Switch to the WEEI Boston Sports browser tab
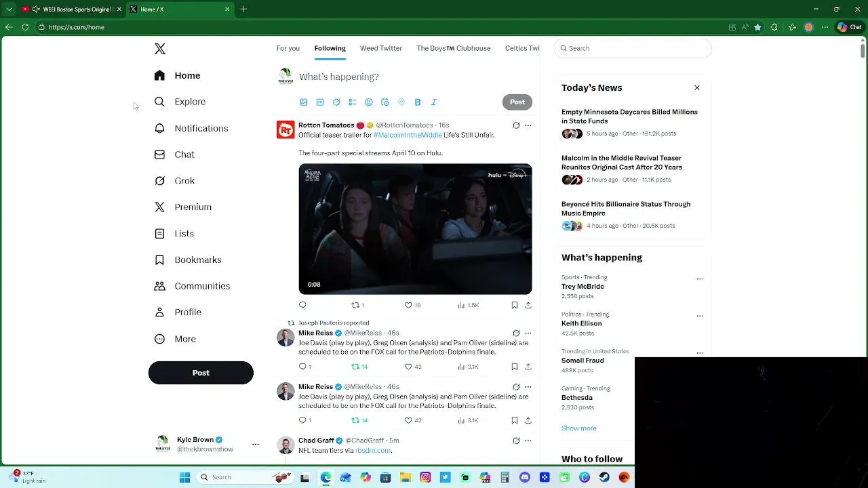The height and width of the screenshot is (488, 868). (x=72, y=9)
